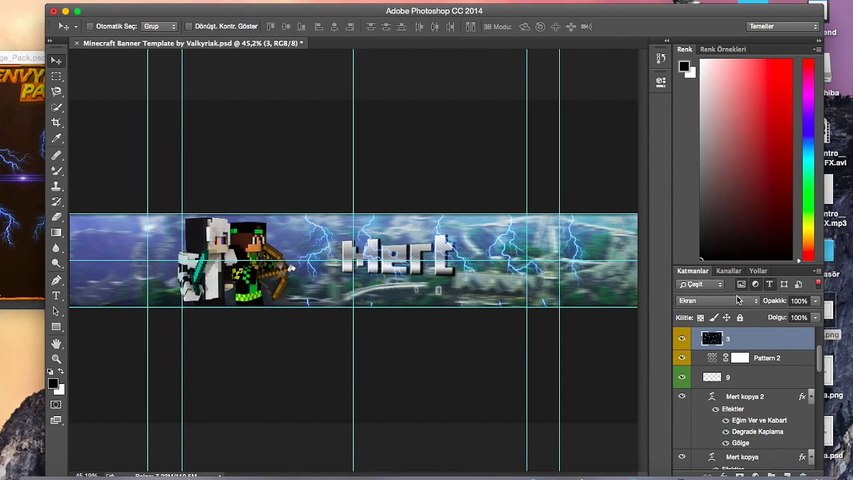The height and width of the screenshot is (480, 853).
Task: Select the Hand tool
Action: (x=56, y=343)
